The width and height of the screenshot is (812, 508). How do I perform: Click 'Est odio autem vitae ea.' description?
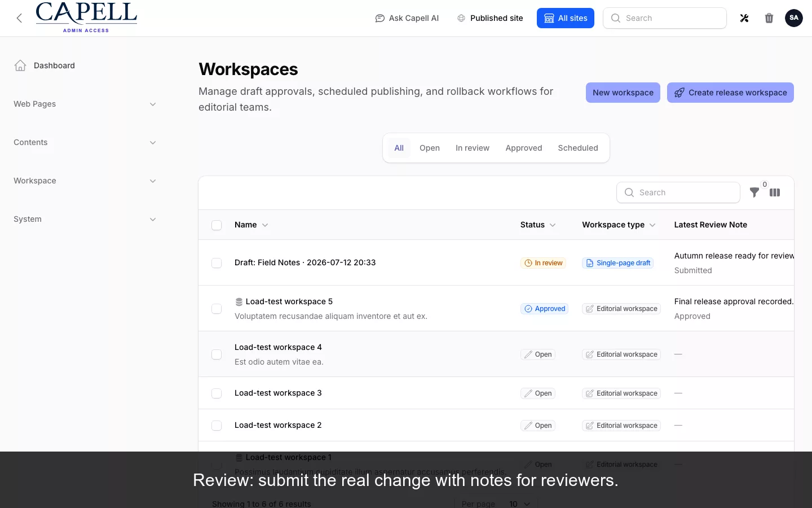[279, 362]
